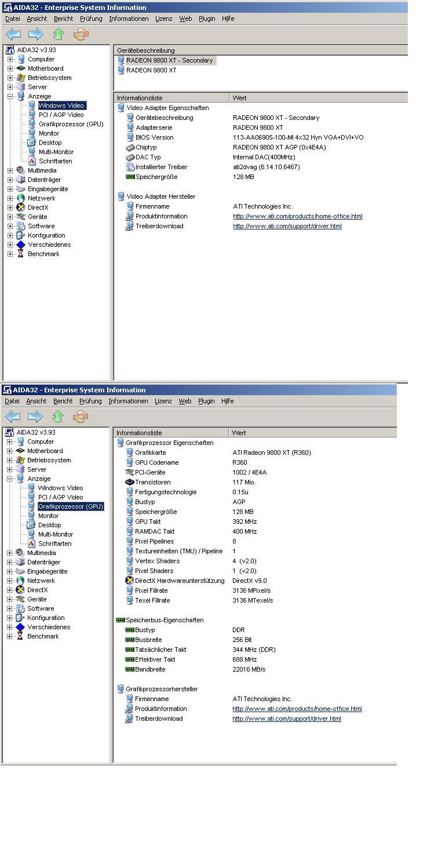The width and height of the screenshot is (427, 868).
Task: Click the Wert column header in the lower window
Action: click(x=239, y=433)
